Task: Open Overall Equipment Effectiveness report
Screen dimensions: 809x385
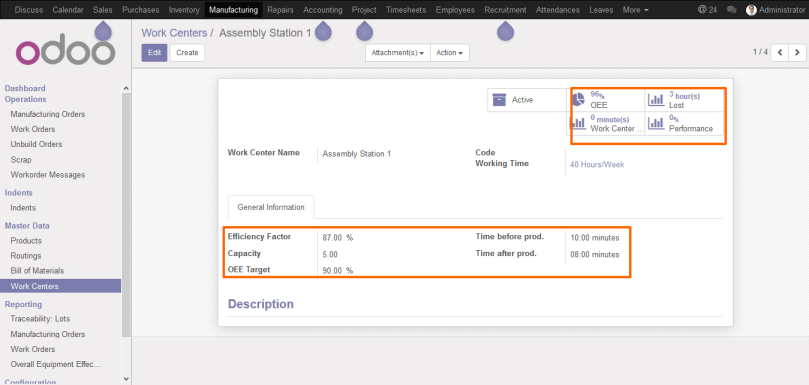Action: [56, 364]
